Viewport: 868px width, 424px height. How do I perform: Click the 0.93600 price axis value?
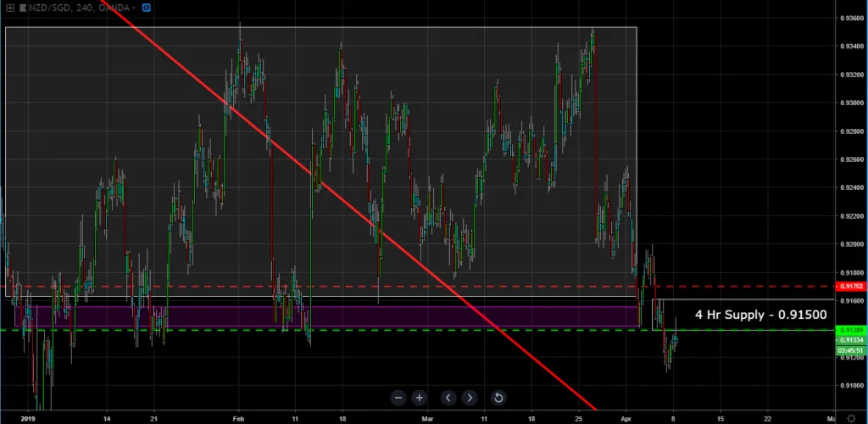pyautogui.click(x=852, y=18)
